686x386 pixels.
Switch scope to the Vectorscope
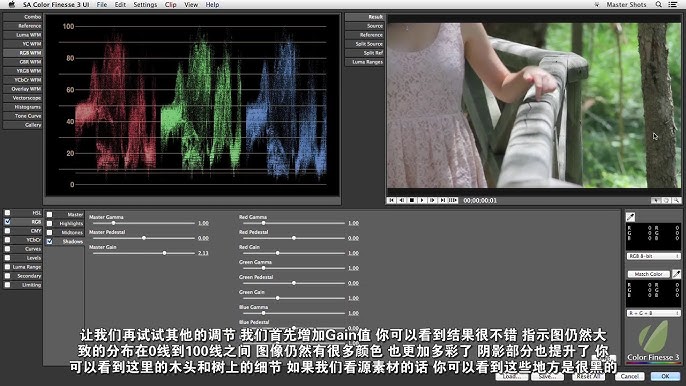click(22, 98)
